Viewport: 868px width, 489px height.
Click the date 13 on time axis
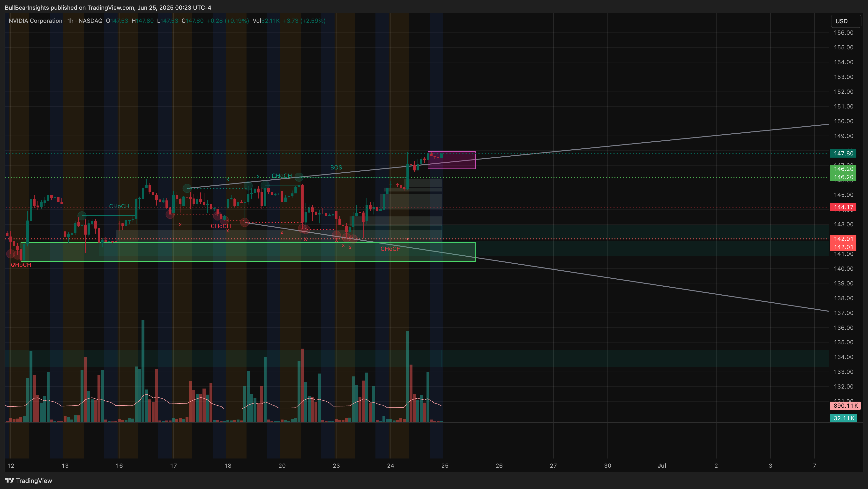tap(65, 466)
